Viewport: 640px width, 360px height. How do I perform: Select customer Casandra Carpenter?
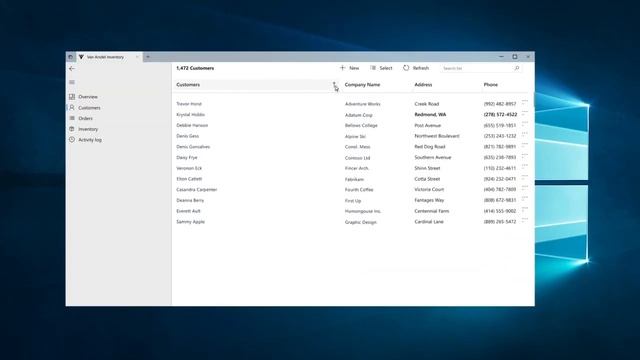[x=196, y=189]
